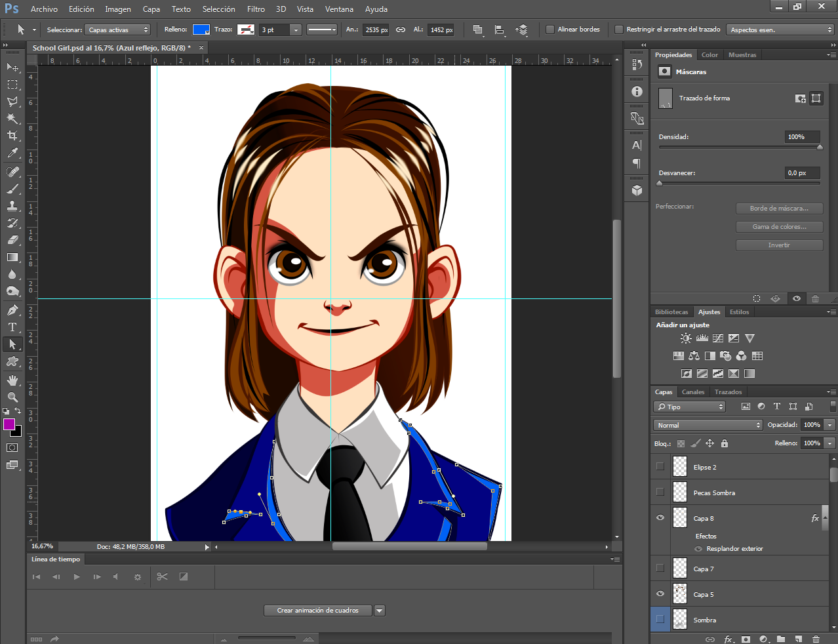The height and width of the screenshot is (644, 838).
Task: Hide the Capa 5 layer
Action: coord(660,594)
